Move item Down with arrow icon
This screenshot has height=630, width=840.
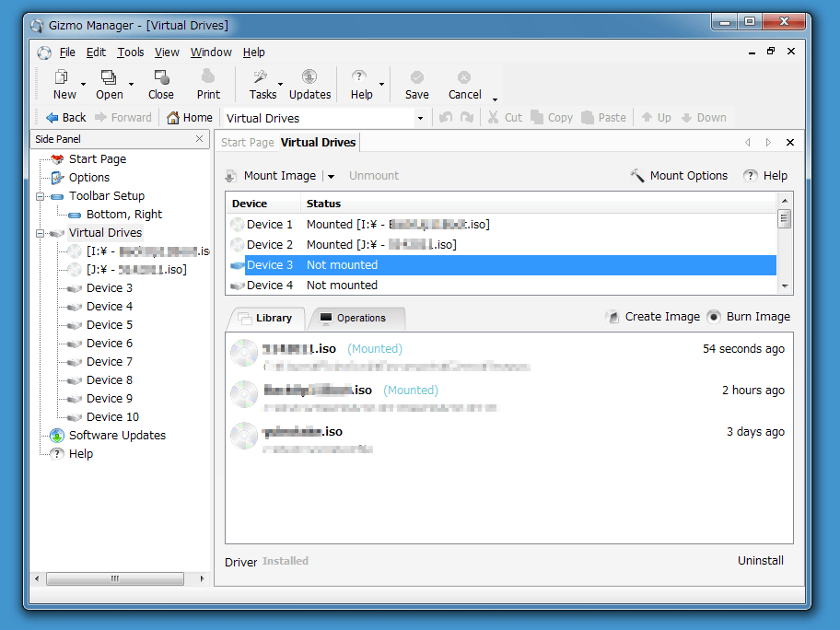[687, 118]
